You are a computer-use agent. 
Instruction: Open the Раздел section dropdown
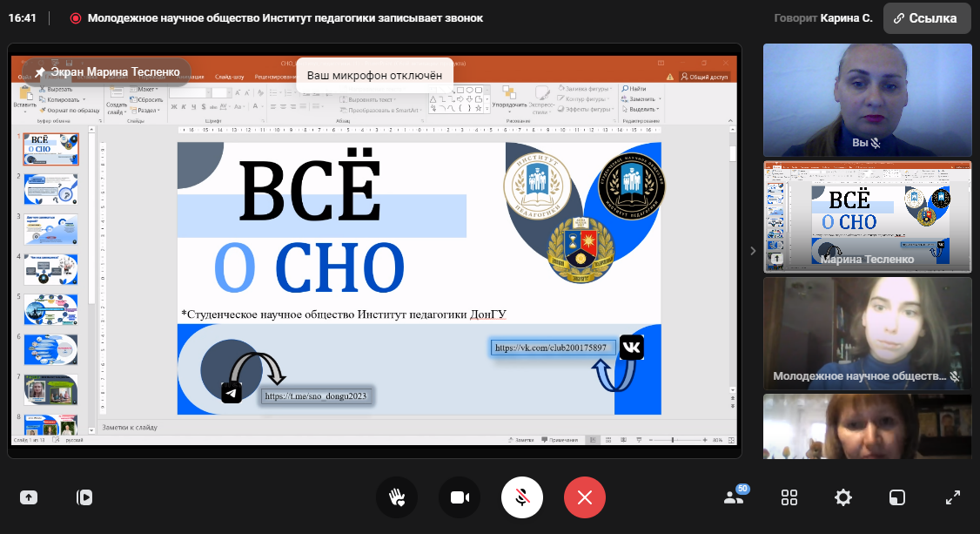(x=145, y=110)
